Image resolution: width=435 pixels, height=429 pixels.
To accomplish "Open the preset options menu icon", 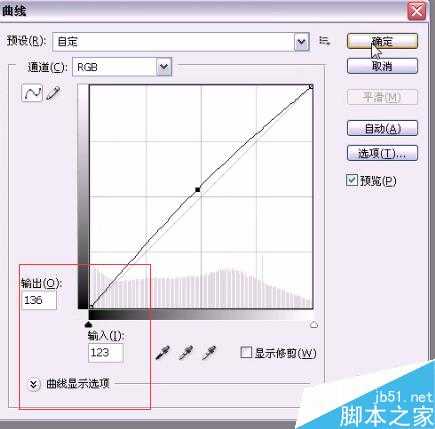I will [324, 41].
